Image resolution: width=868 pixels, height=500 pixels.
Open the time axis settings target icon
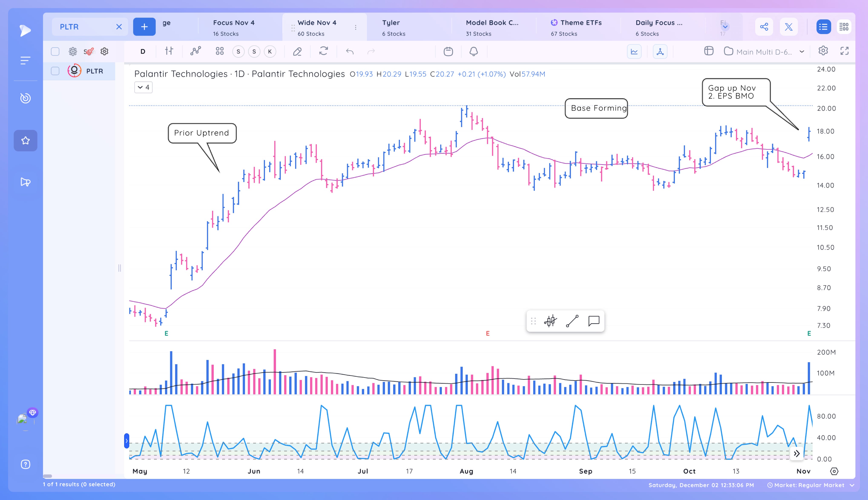coord(834,471)
